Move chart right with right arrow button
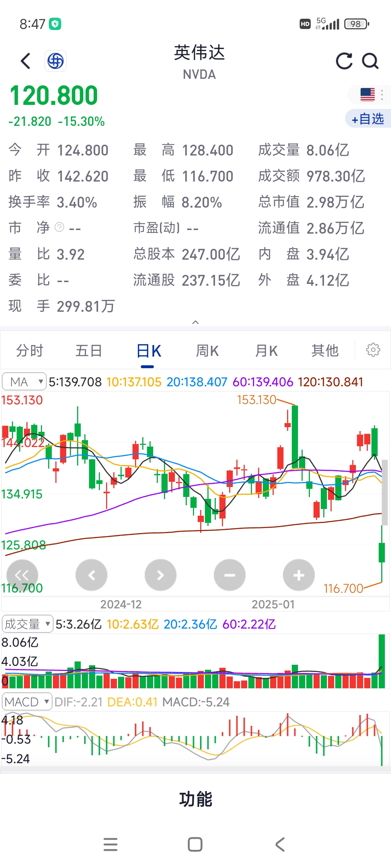The image size is (391, 868). pyautogui.click(x=160, y=575)
